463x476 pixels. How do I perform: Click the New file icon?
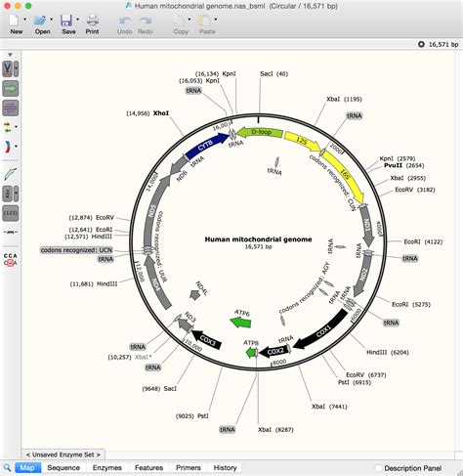14,21
